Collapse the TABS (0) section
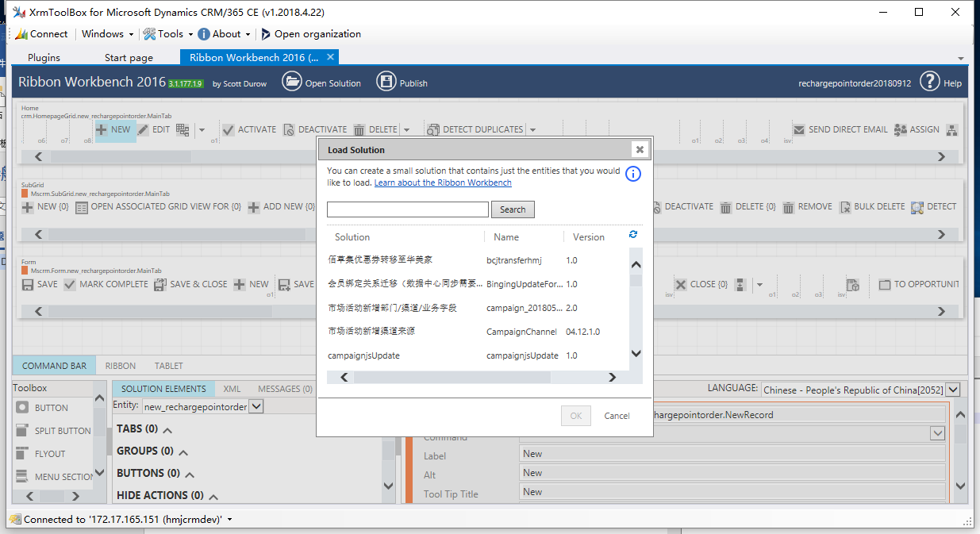This screenshot has height=534, width=980. pos(167,429)
